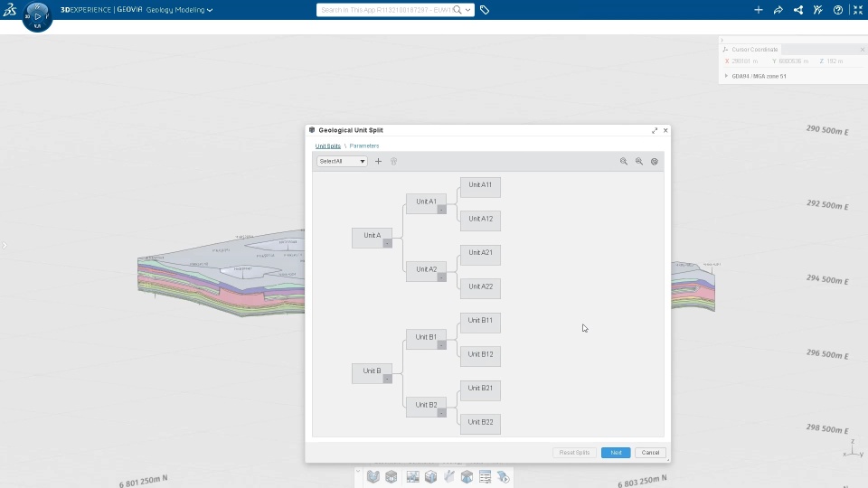Screen dimensions: 868x488
Task: Select the Unit A1 node
Action: [426, 203]
